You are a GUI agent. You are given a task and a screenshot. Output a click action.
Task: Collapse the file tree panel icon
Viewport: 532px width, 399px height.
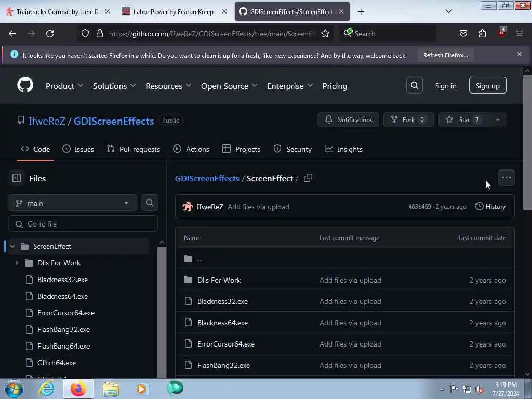[17, 178]
